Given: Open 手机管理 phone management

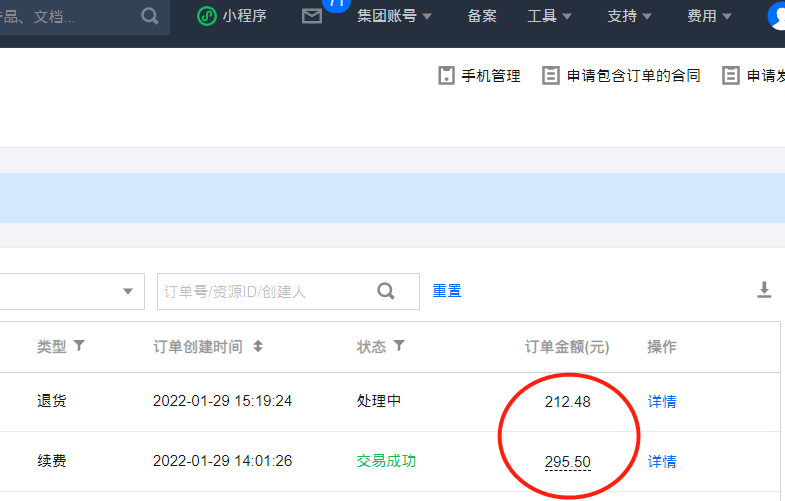Looking at the screenshot, I should (x=479, y=76).
